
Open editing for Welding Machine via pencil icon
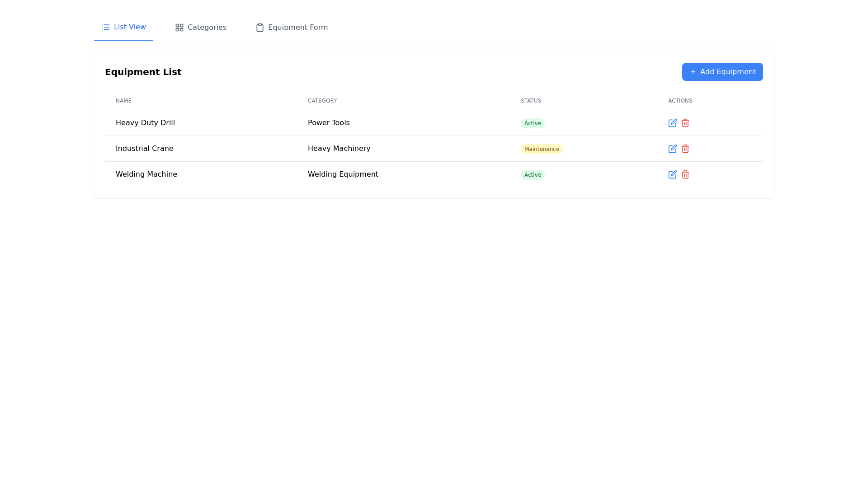[672, 174]
